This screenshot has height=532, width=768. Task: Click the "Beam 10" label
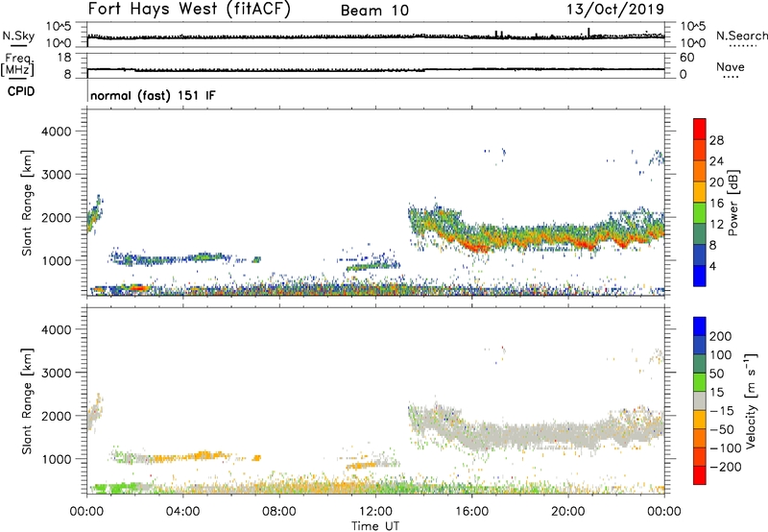pos(374,11)
